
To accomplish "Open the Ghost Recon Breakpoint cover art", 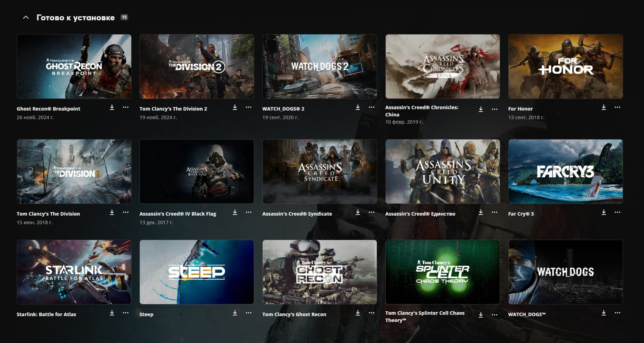I will pyautogui.click(x=74, y=66).
